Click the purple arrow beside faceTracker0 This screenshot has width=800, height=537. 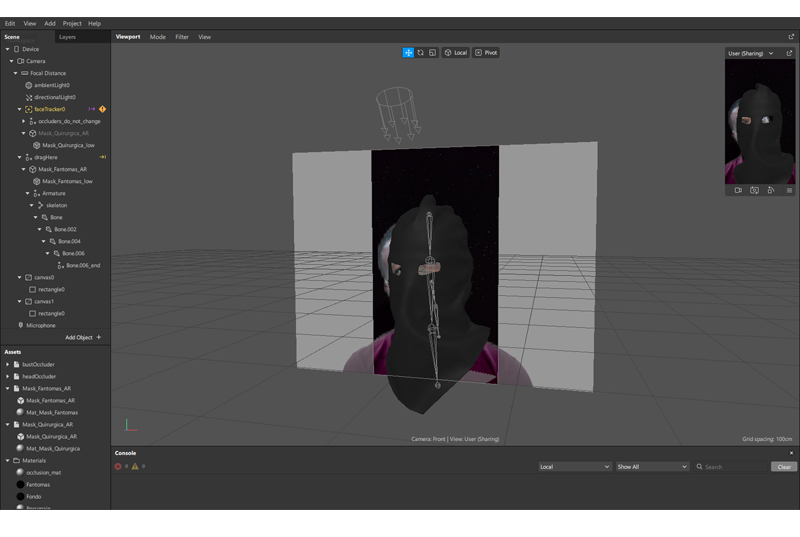[x=92, y=109]
